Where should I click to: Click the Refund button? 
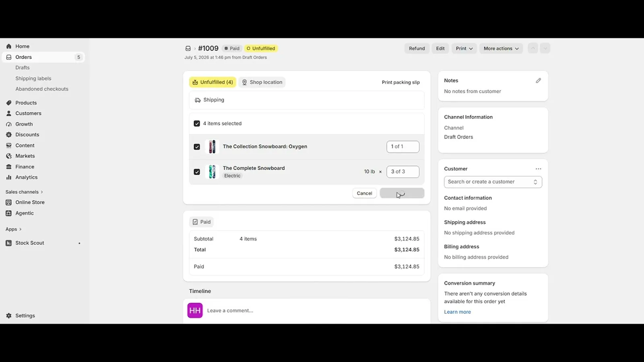[x=417, y=48]
